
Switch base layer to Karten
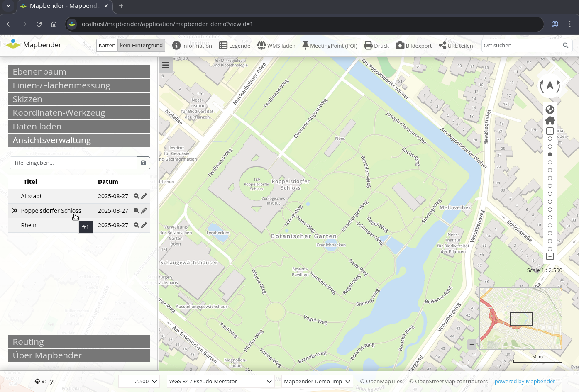[107, 46]
